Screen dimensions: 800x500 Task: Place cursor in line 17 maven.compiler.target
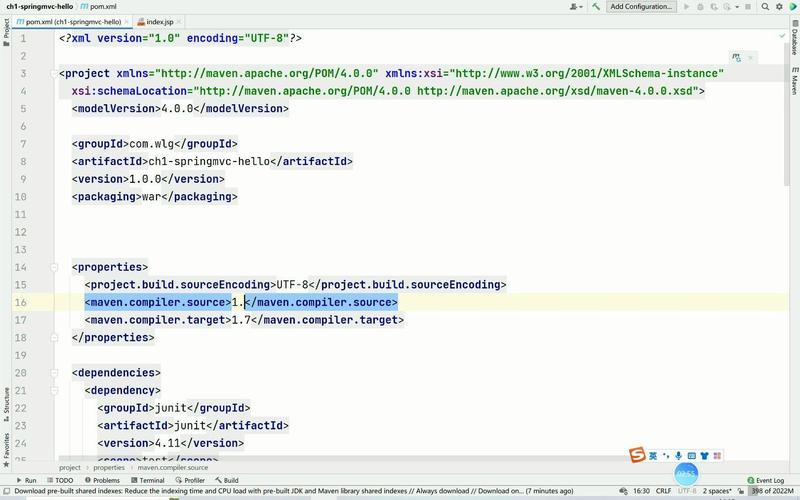click(244, 320)
